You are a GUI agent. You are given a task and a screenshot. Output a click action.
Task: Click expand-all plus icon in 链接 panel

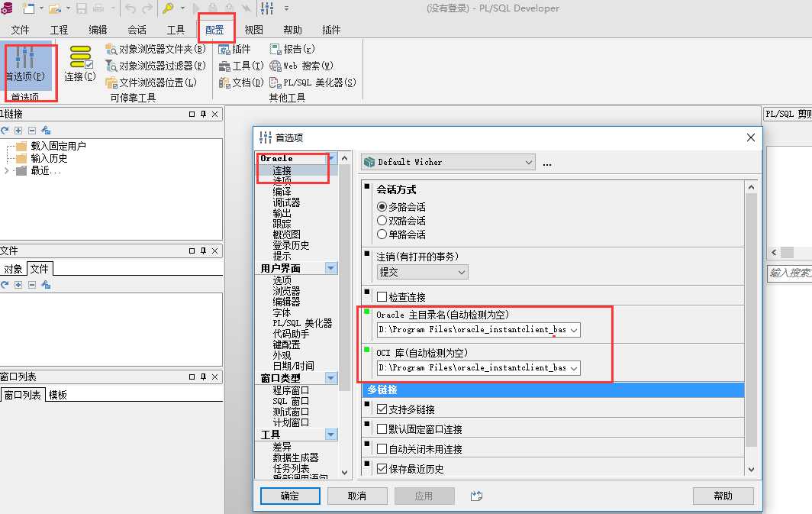pyautogui.click(x=18, y=130)
